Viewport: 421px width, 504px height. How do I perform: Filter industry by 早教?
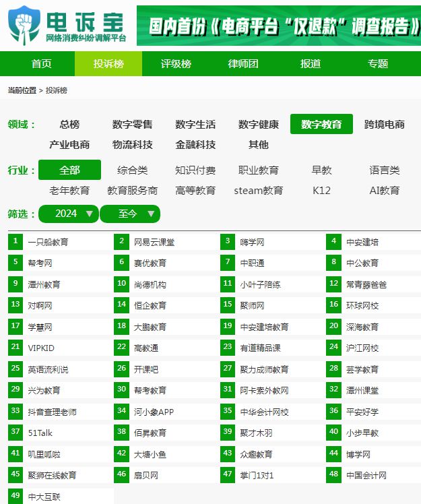[321, 170]
